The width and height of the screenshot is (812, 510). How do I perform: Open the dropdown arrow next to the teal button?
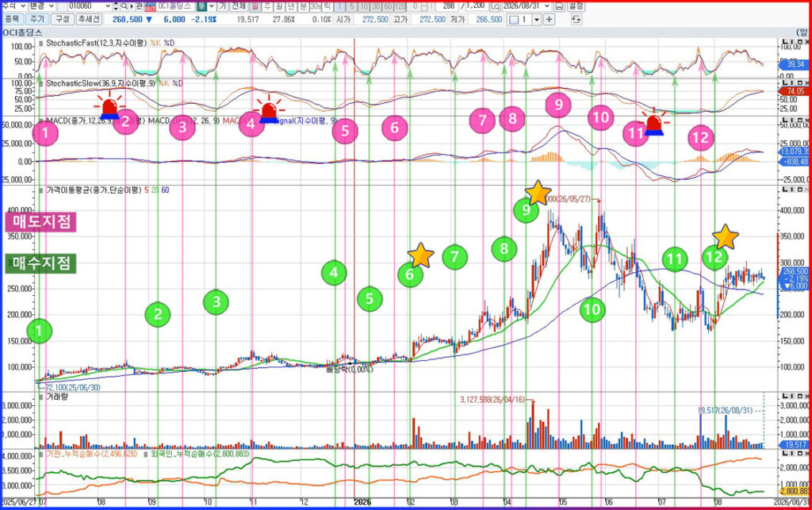click(213, 6)
